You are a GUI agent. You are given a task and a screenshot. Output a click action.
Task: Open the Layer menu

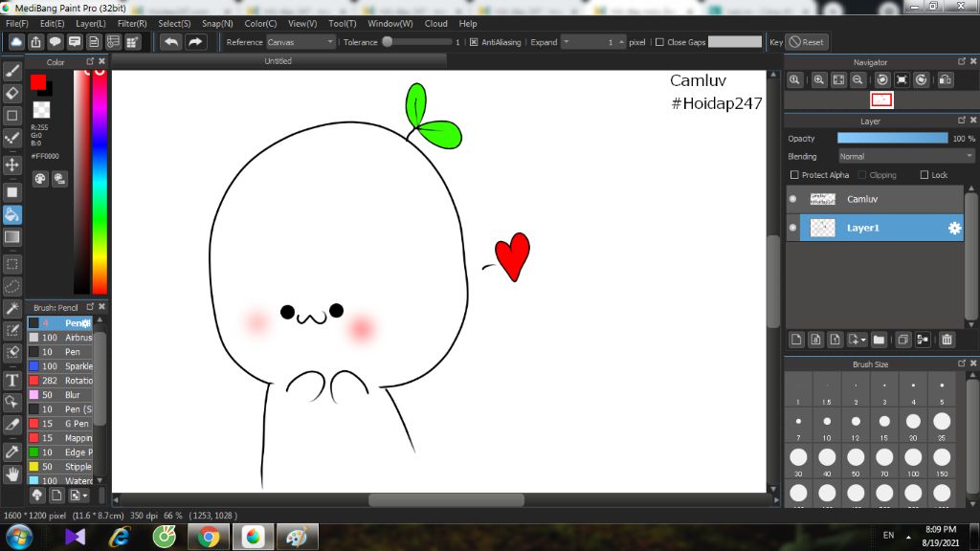tap(91, 23)
